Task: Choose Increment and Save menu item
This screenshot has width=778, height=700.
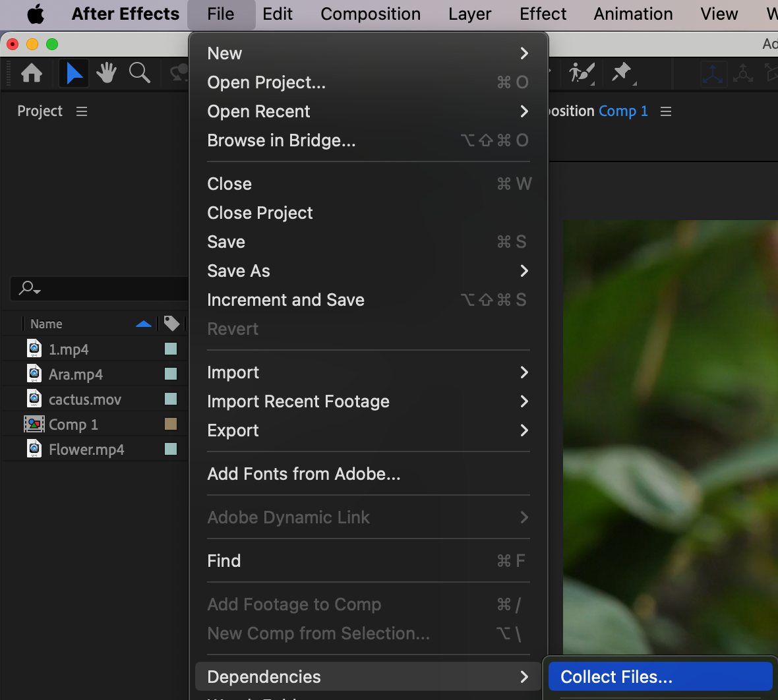Action: click(x=285, y=300)
